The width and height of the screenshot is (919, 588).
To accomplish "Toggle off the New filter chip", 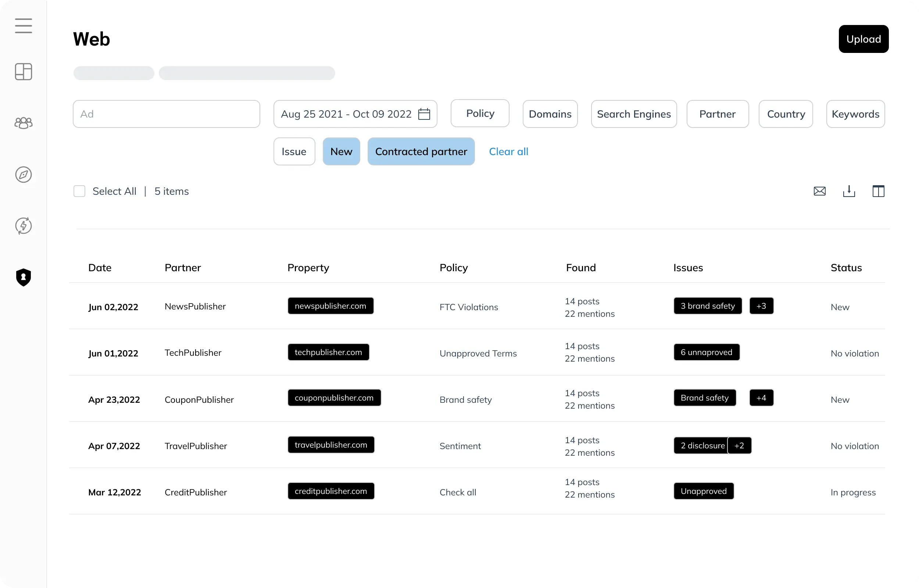I will click(341, 151).
